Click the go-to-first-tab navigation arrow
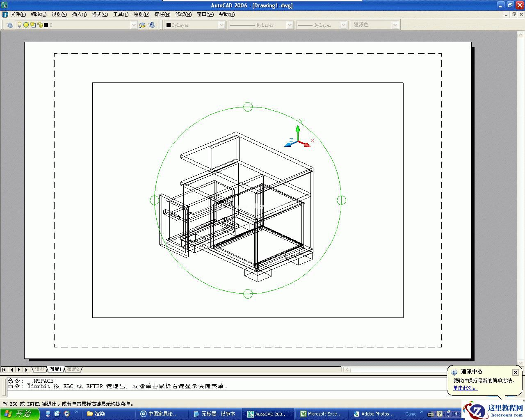Viewport: 525px width, 420px height. pyautogui.click(x=4, y=370)
